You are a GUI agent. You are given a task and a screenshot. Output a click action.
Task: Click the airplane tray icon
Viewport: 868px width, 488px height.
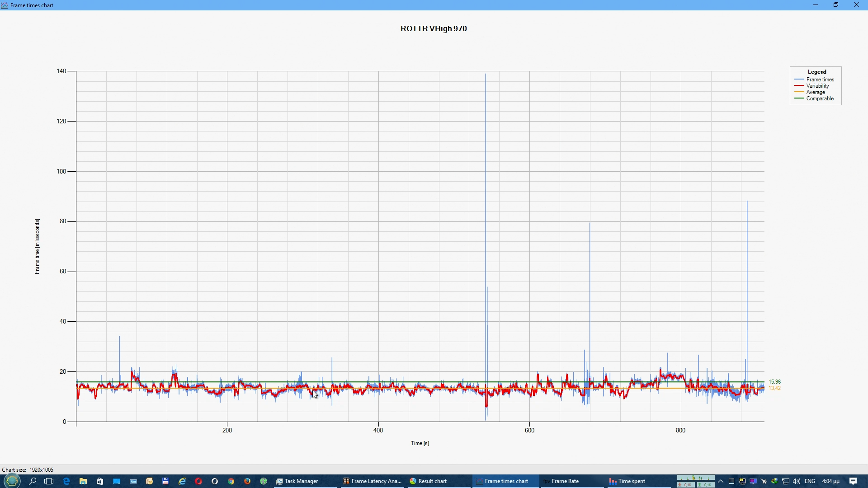[x=764, y=481]
